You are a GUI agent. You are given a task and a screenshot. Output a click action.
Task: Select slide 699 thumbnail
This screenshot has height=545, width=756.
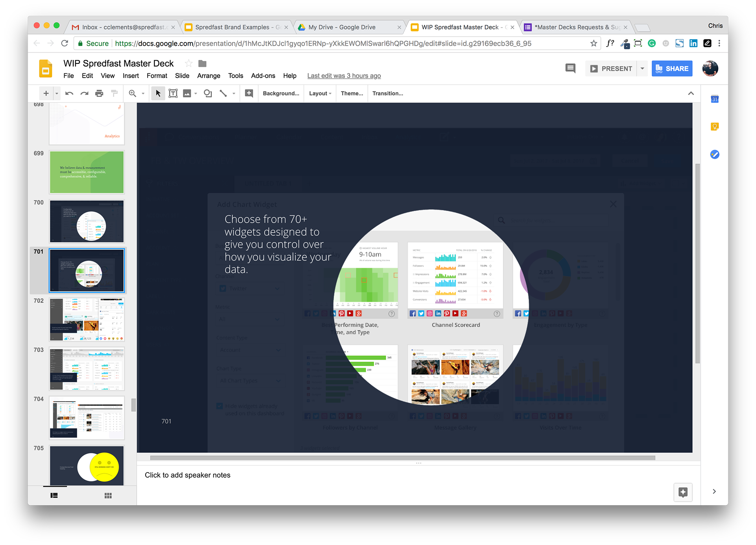[x=87, y=172]
